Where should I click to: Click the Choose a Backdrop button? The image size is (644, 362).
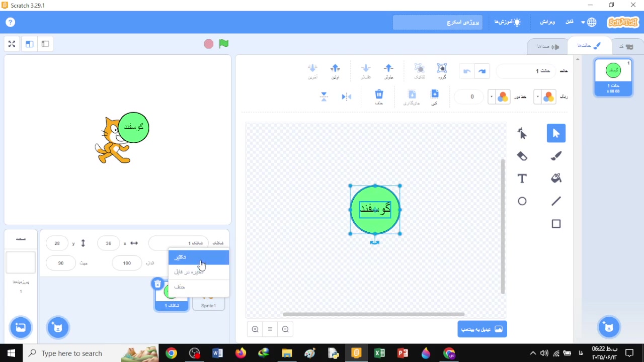point(21,327)
